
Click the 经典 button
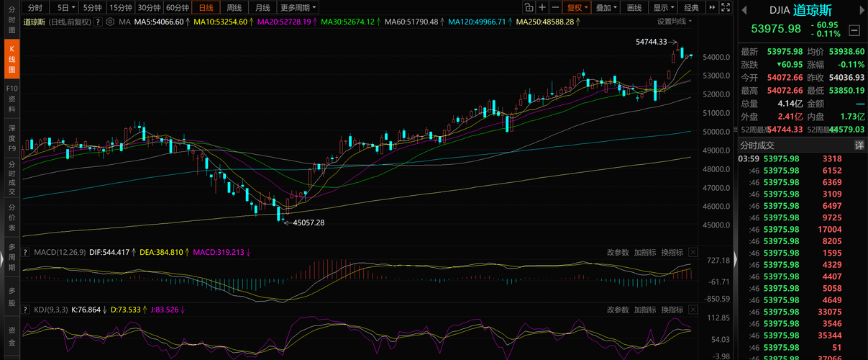[x=691, y=7]
